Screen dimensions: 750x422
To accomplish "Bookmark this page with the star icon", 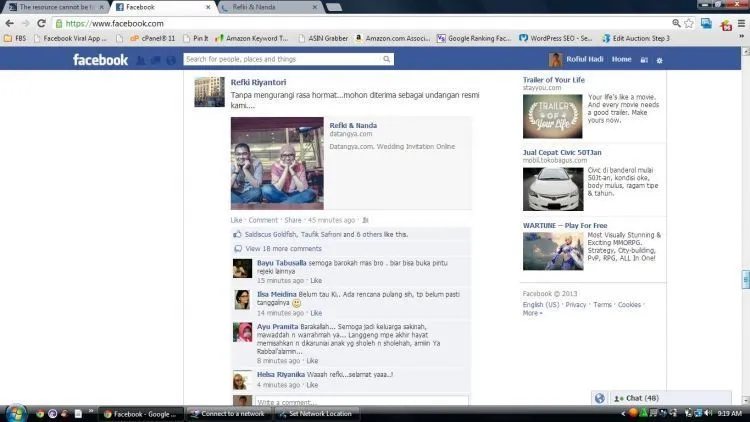I will click(689, 23).
